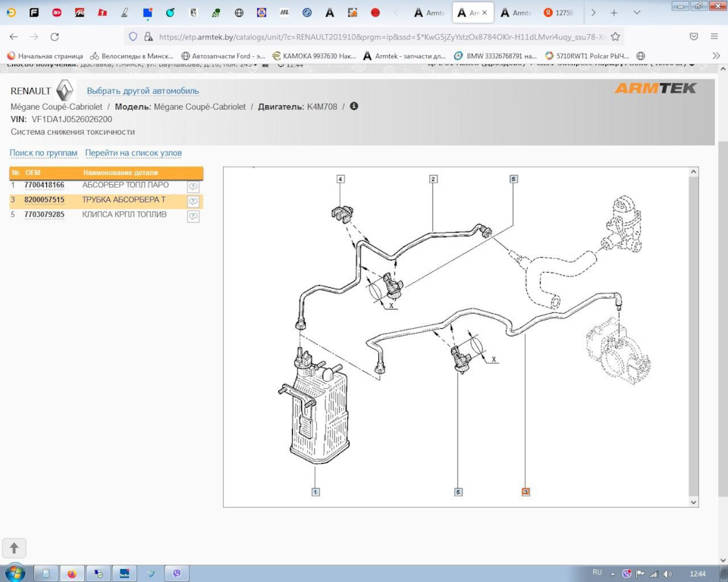
Task: Show more bookmarks with the double chevron
Action: pos(716,56)
